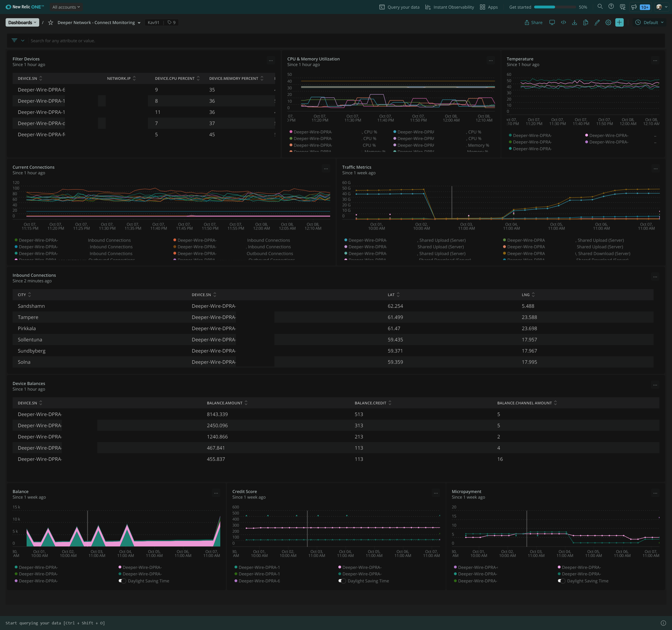This screenshot has width=672, height=630.
Task: Expand the All accounts dropdown
Action: [x=66, y=7]
